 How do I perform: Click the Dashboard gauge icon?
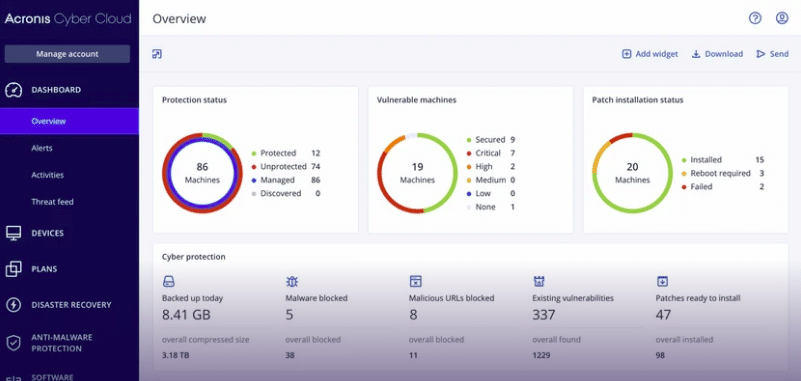13,90
